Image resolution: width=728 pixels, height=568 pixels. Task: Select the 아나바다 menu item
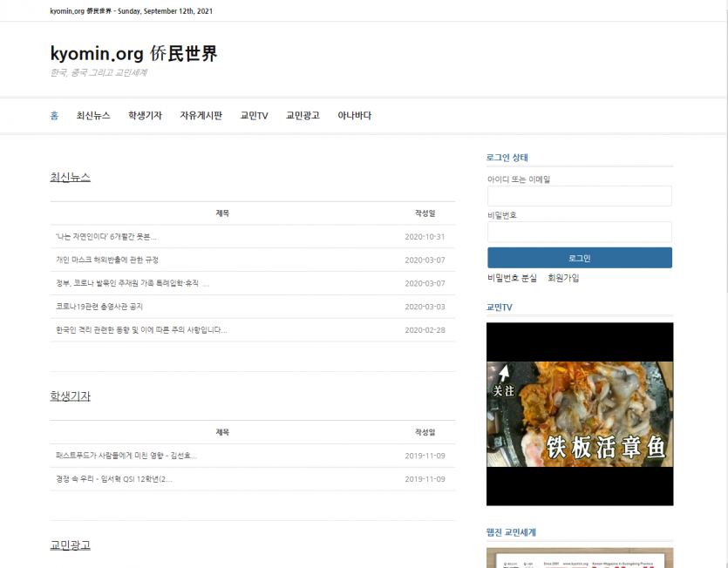click(354, 115)
